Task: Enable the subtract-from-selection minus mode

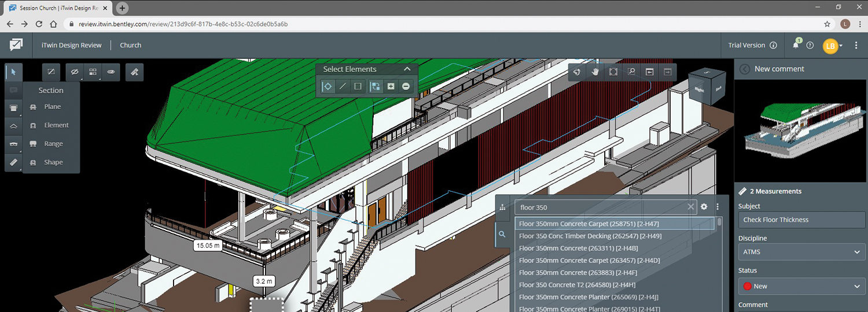Action: click(406, 86)
